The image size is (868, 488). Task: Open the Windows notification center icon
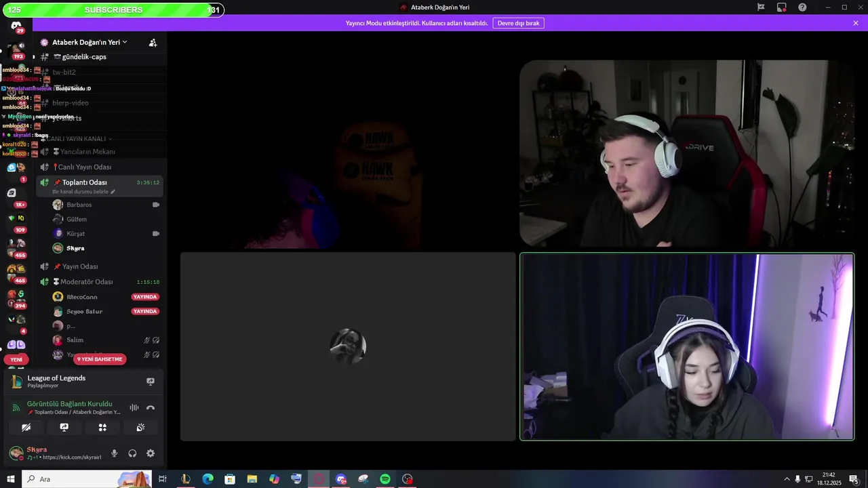(854, 479)
